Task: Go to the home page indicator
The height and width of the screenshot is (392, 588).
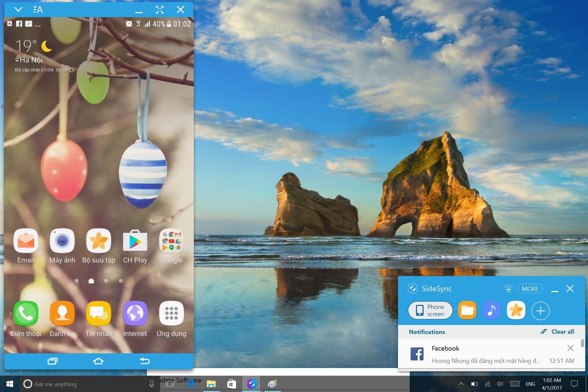Action: pos(91,281)
